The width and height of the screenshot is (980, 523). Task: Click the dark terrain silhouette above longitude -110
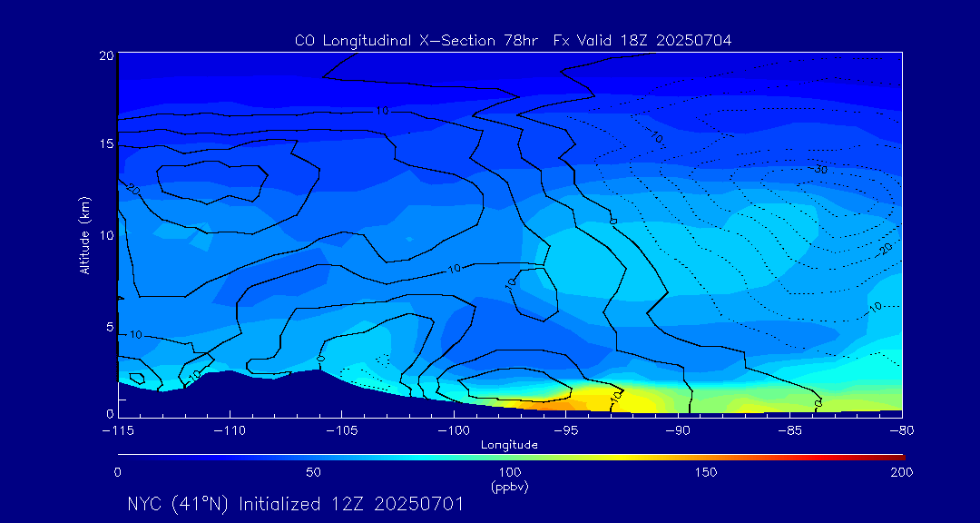(231, 394)
